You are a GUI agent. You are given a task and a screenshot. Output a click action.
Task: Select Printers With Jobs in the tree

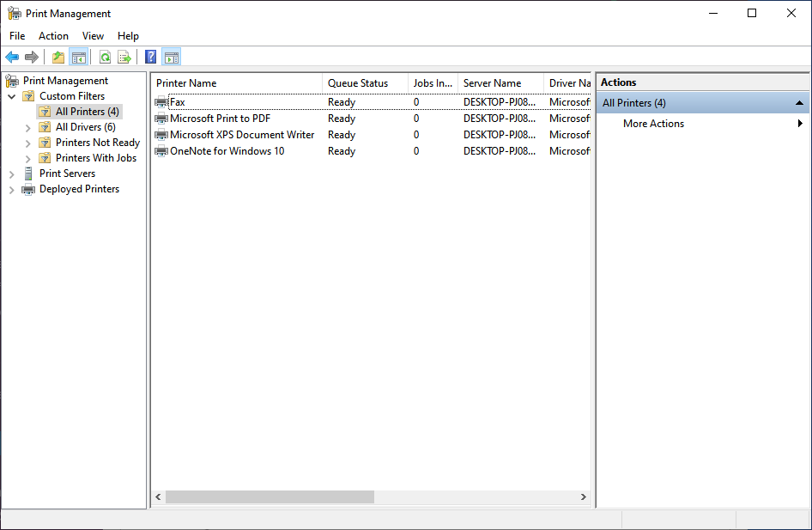coord(96,158)
